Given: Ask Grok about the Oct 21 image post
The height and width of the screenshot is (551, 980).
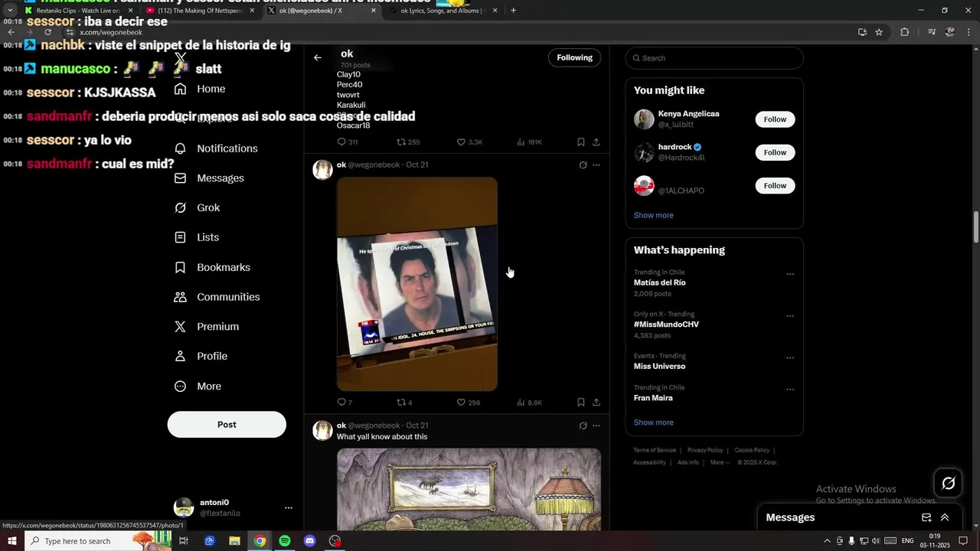Looking at the screenshot, I should 583,165.
